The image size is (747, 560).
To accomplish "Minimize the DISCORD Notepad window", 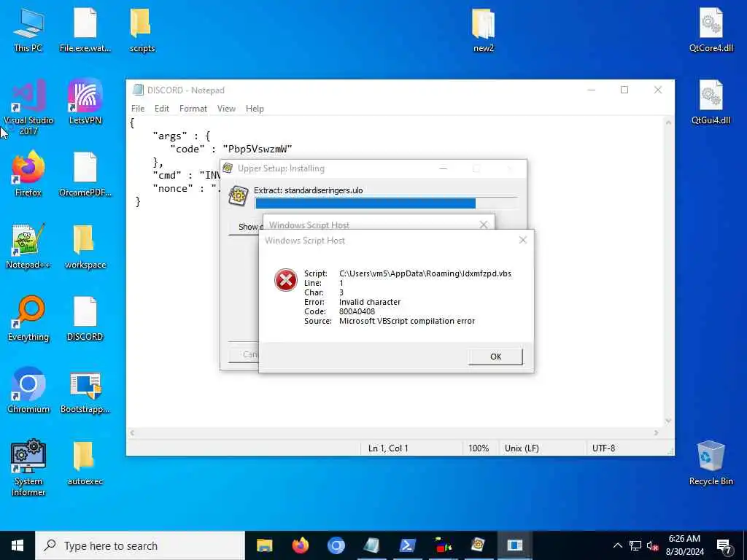I will [x=592, y=90].
